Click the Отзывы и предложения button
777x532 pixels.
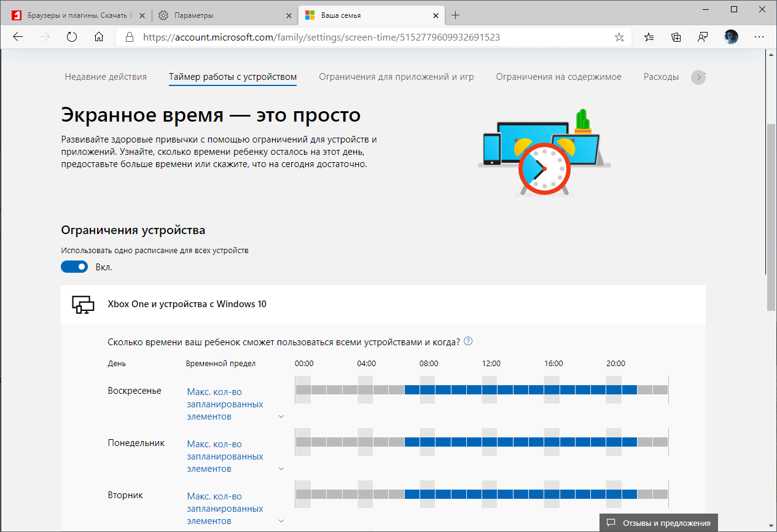tap(658, 523)
